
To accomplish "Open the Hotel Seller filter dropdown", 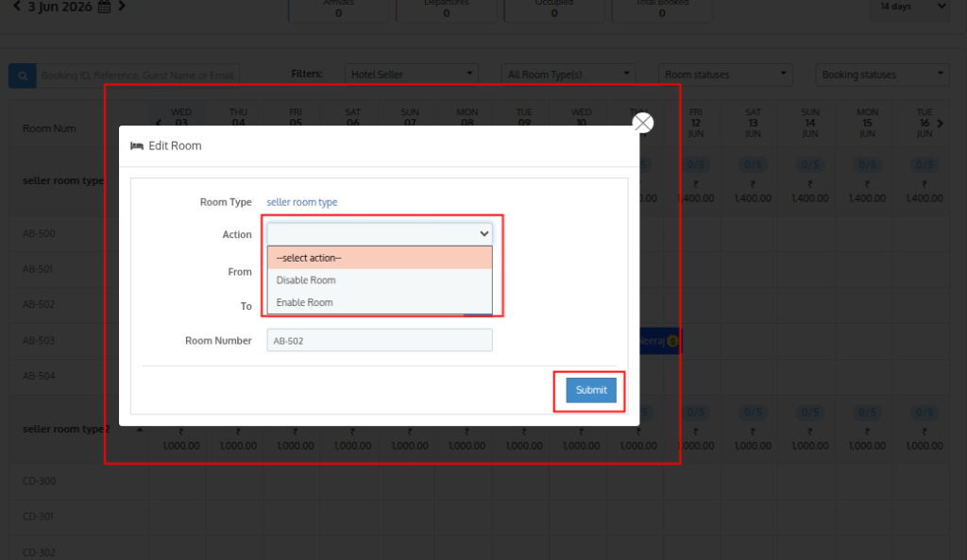I will (x=412, y=75).
